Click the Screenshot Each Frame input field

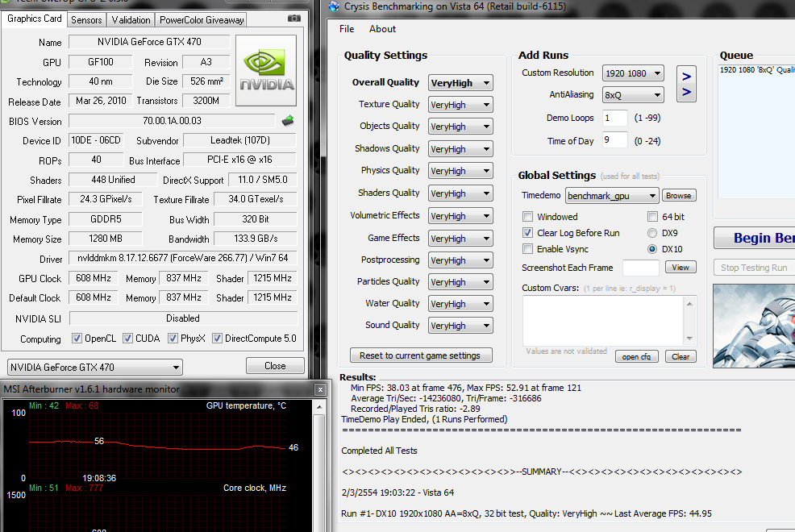(x=641, y=268)
